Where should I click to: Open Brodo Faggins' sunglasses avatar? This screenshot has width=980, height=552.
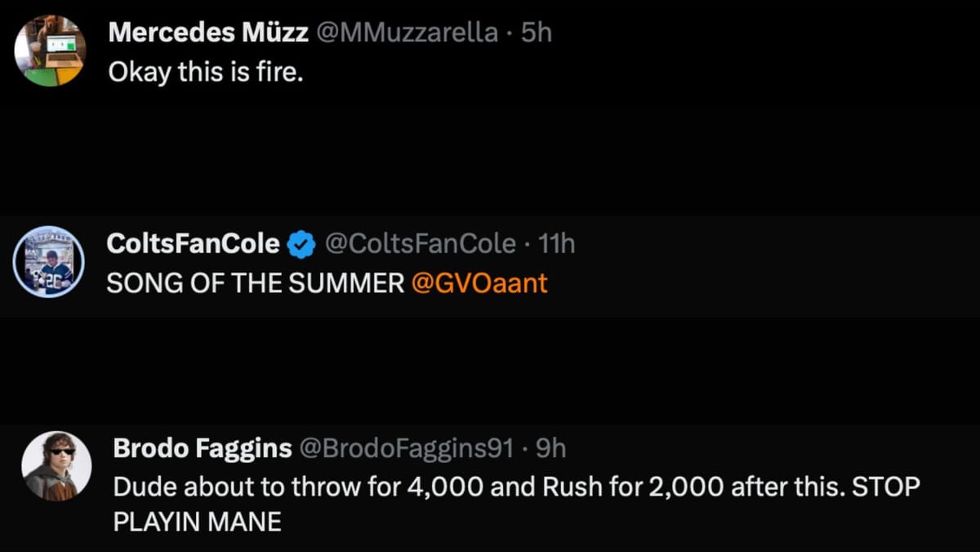point(56,465)
